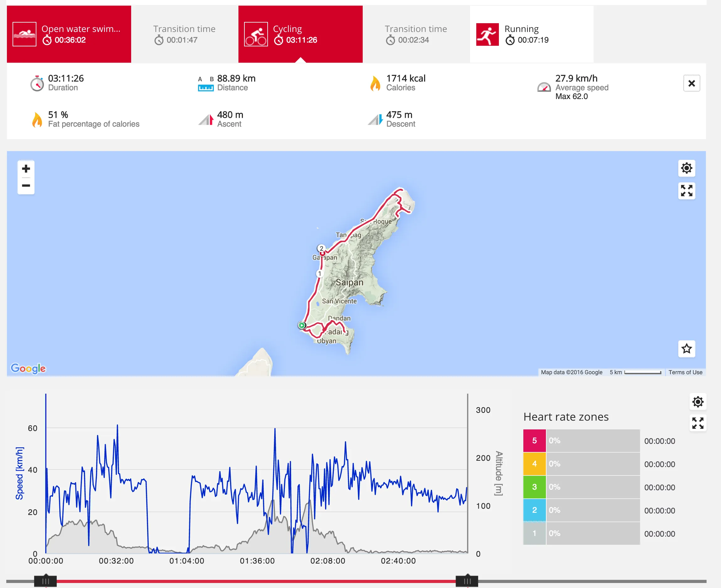Click the green route start marker
This screenshot has height=588, width=721.
[x=301, y=325]
